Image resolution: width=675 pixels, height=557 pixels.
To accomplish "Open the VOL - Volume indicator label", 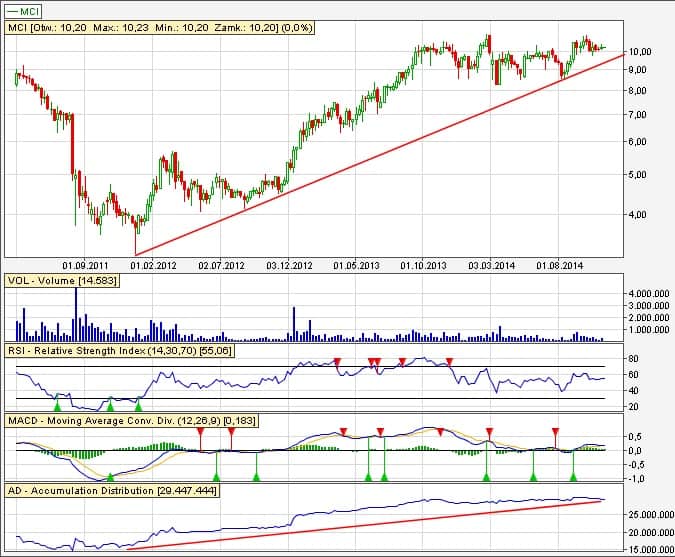I will click(62, 282).
